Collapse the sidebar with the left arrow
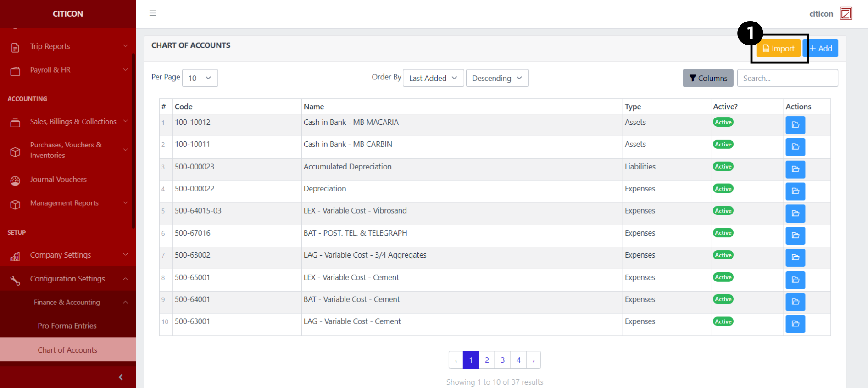Viewport: 868px width, 388px height. (121, 377)
